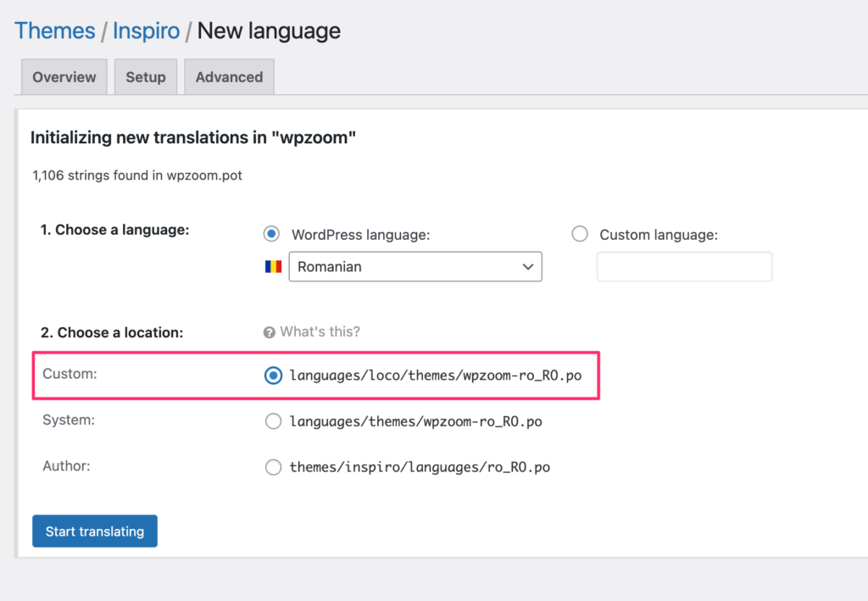868x601 pixels.
Task: Choose the Author location radio button
Action: pyautogui.click(x=273, y=467)
